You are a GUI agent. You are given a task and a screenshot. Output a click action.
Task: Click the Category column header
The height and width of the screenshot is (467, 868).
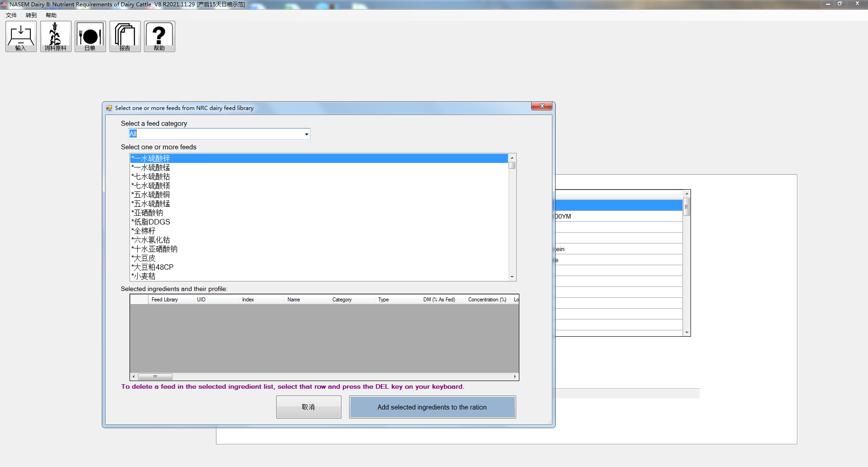click(352, 300)
